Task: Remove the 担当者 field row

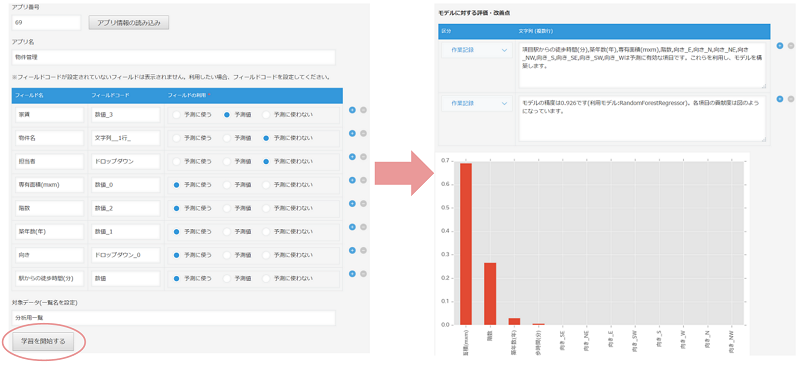Action: click(363, 157)
